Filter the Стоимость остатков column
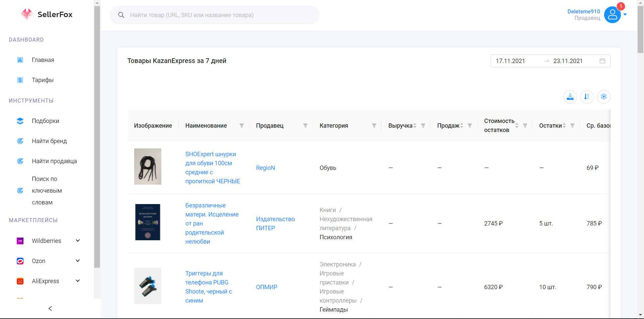This screenshot has height=319, width=644. point(525,126)
